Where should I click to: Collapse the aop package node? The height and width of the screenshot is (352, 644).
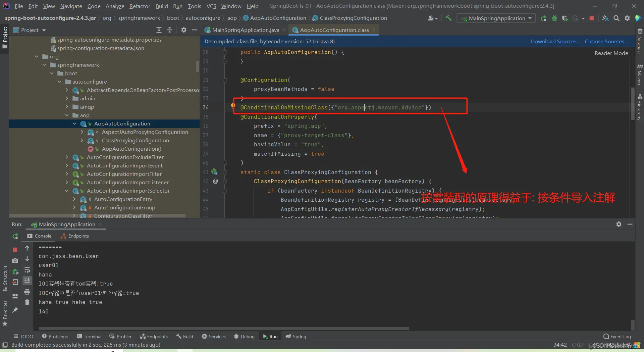tap(67, 115)
